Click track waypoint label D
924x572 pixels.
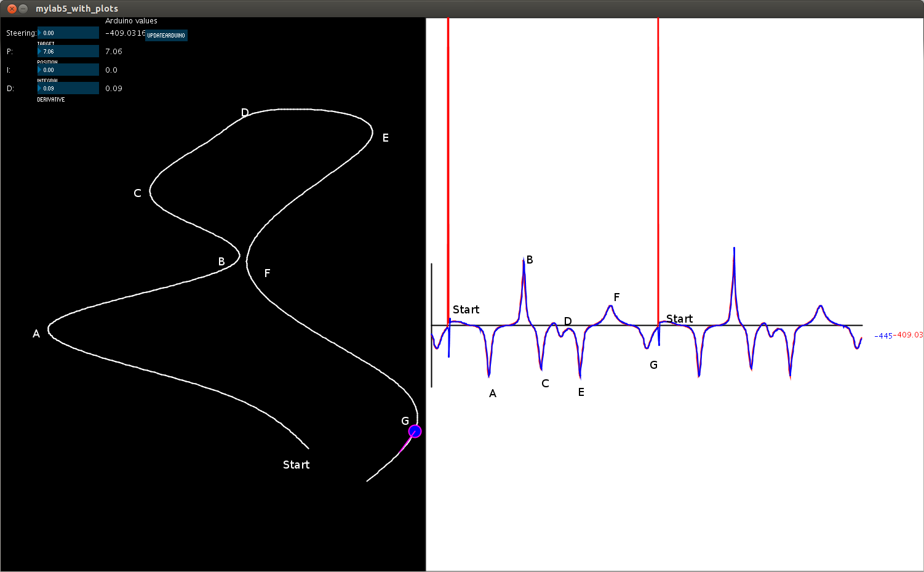pyautogui.click(x=245, y=113)
